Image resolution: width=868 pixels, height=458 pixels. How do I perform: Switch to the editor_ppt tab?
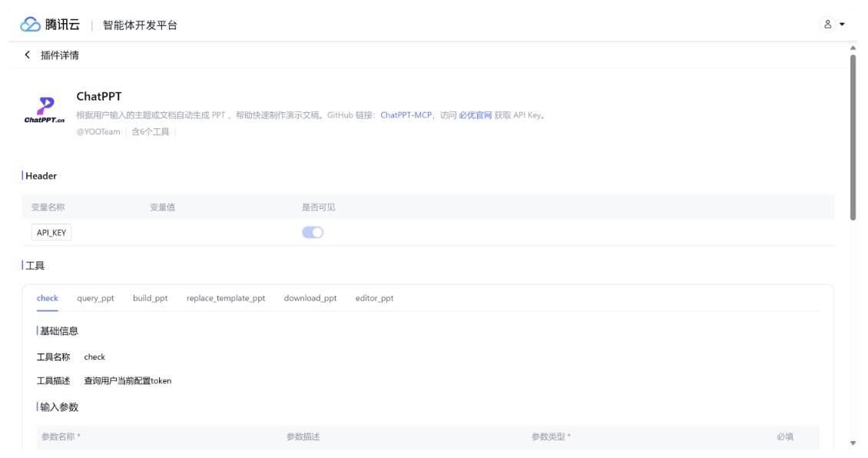(x=374, y=298)
